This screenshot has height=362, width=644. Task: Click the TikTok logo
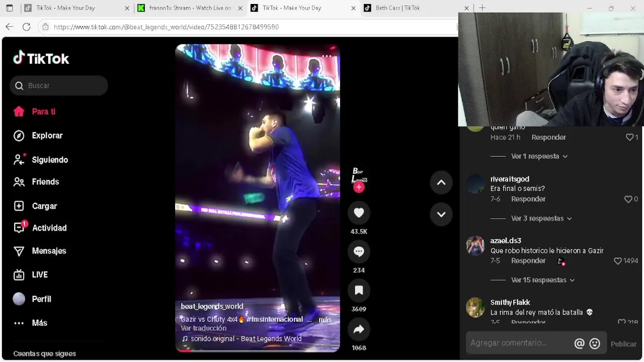coord(41,58)
